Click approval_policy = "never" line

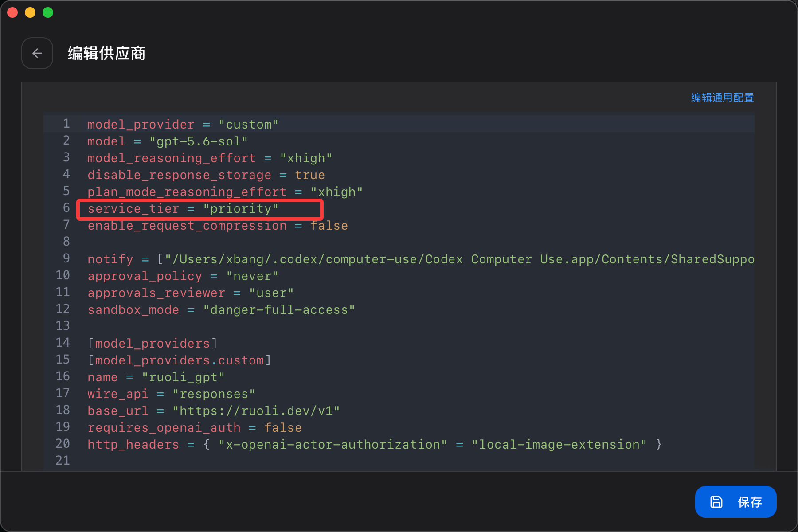pos(183,276)
